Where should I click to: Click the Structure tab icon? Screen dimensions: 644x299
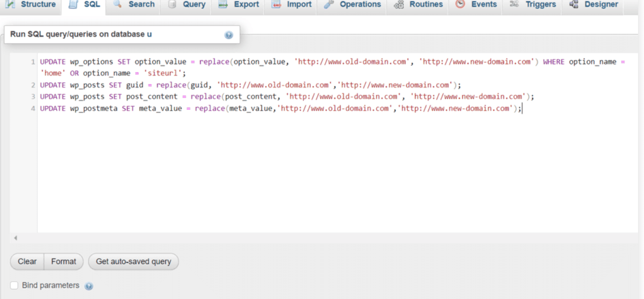tap(10, 5)
